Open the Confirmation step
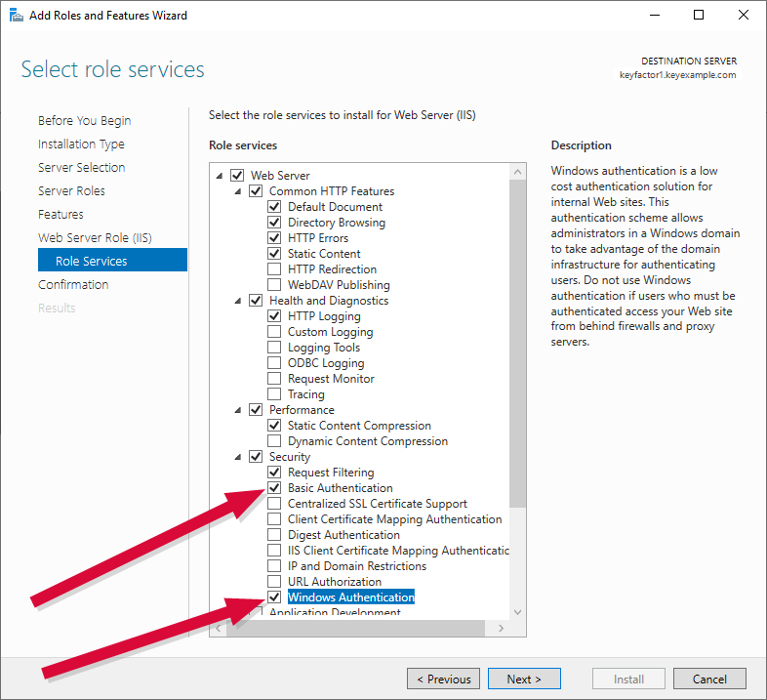Screen dimensions: 767x700 coord(73,284)
